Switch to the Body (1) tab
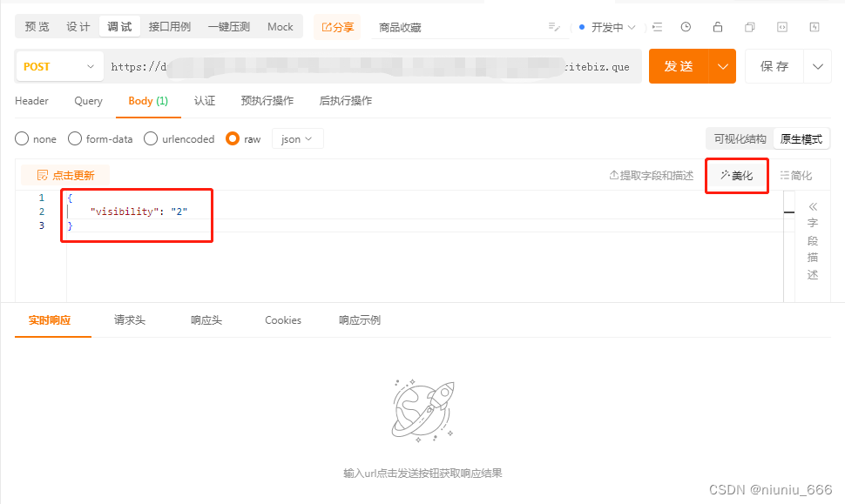The image size is (845, 504). coord(148,101)
